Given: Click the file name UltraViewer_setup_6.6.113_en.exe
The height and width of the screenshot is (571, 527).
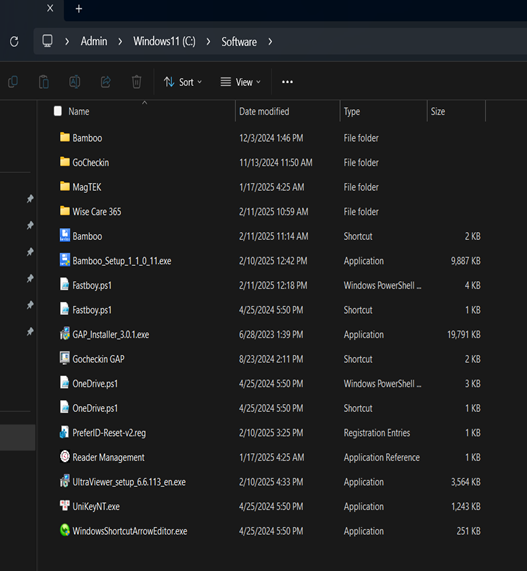Looking at the screenshot, I should [129, 482].
